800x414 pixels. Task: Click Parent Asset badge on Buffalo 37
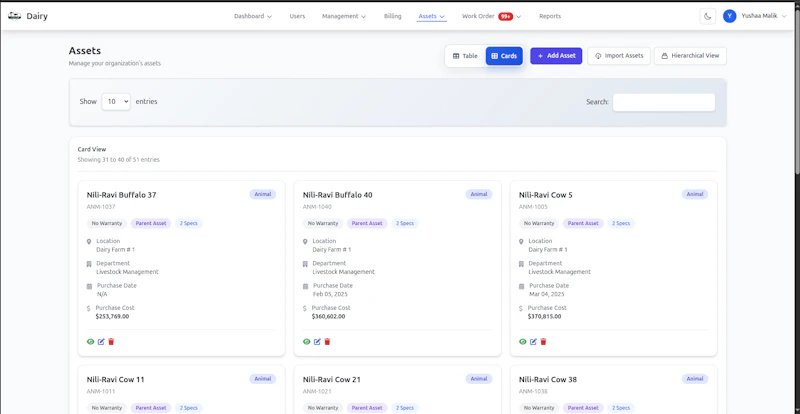click(151, 224)
